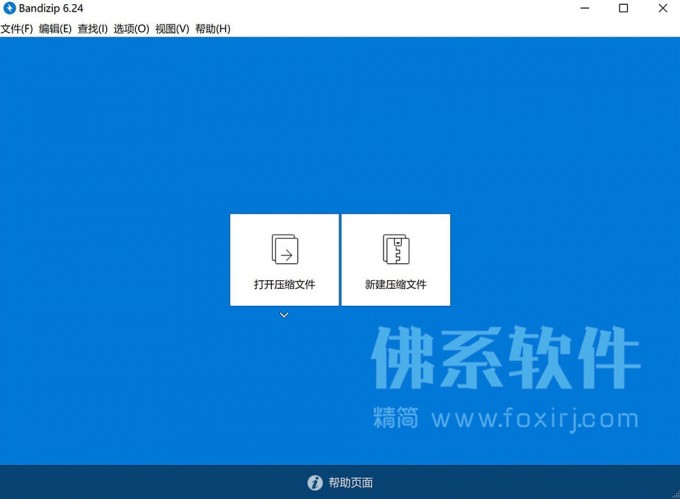Viewport: 680px width, 499px height.
Task: Maximize the Bandizip window
Action: [623, 9]
